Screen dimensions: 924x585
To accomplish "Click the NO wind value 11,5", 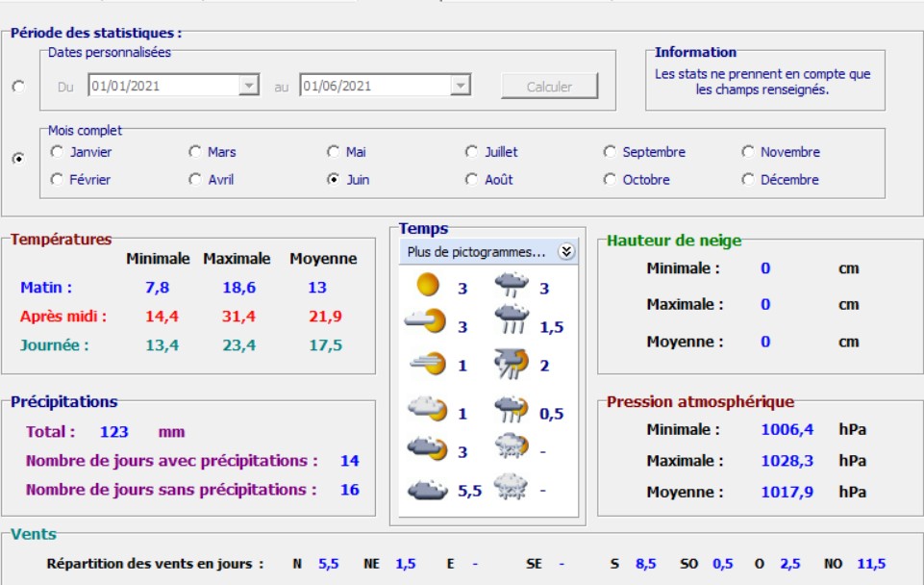I will tap(871, 564).
